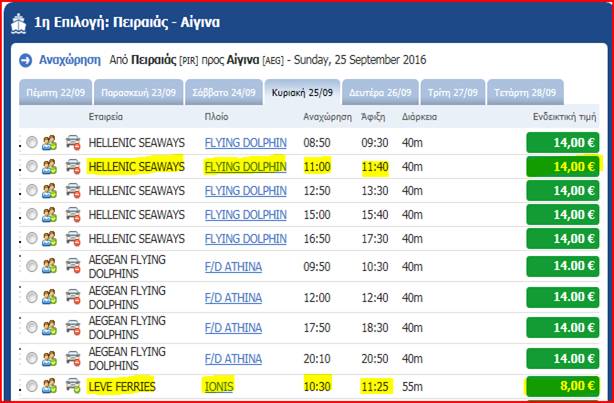This screenshot has height=403, width=614.
Task: Click the passengers icon on the LEVE FERRIES row
Action: tap(50, 384)
